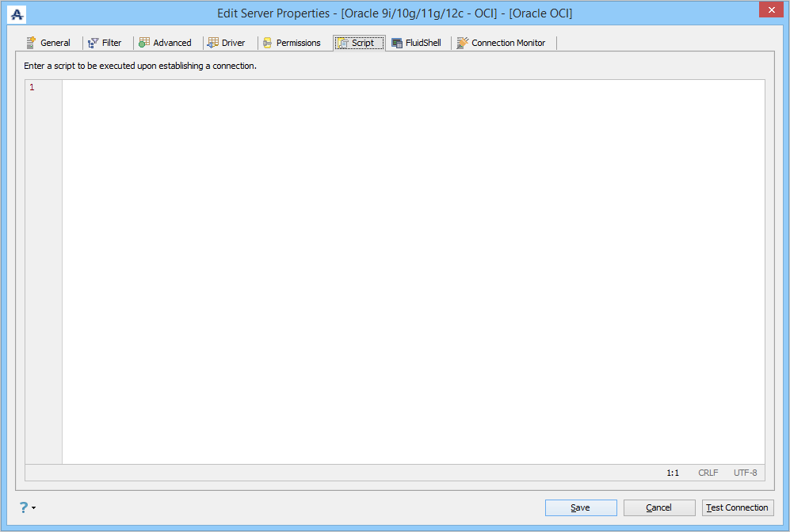Save the server properties
Image resolution: width=790 pixels, height=532 pixels.
coord(581,507)
